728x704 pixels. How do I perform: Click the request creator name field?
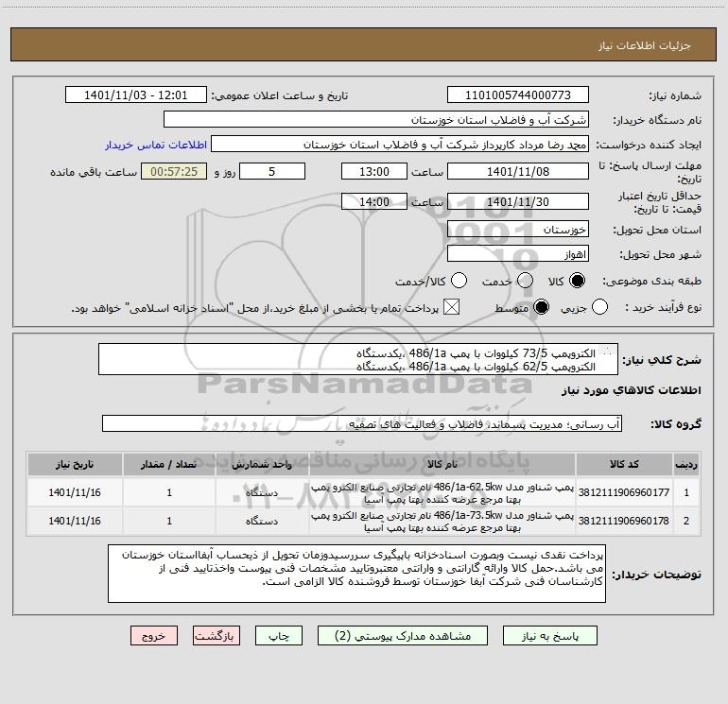[400, 145]
